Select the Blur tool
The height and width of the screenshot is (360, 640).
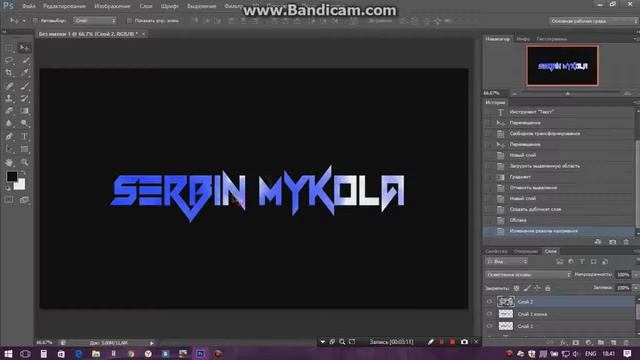pyautogui.click(x=9, y=123)
